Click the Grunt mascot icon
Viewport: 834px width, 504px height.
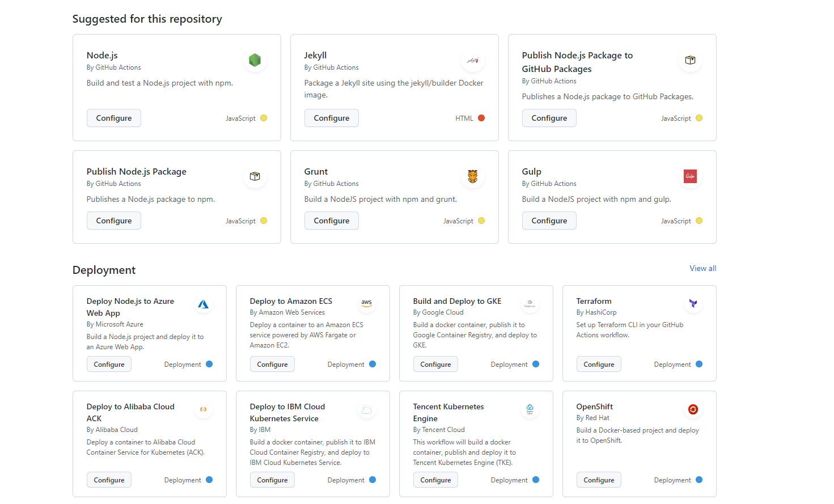click(472, 176)
